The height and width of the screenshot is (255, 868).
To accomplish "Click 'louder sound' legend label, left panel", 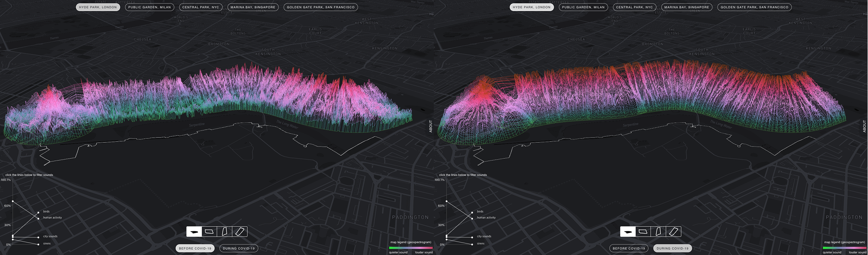I will pyautogui.click(x=424, y=252).
